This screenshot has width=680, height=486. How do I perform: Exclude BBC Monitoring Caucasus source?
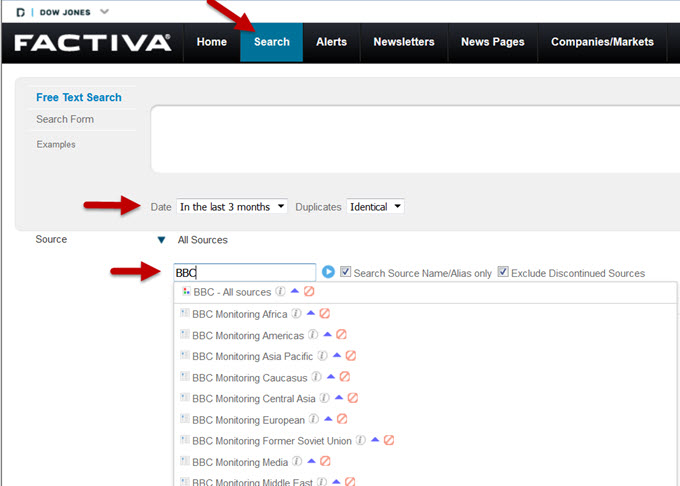point(345,376)
